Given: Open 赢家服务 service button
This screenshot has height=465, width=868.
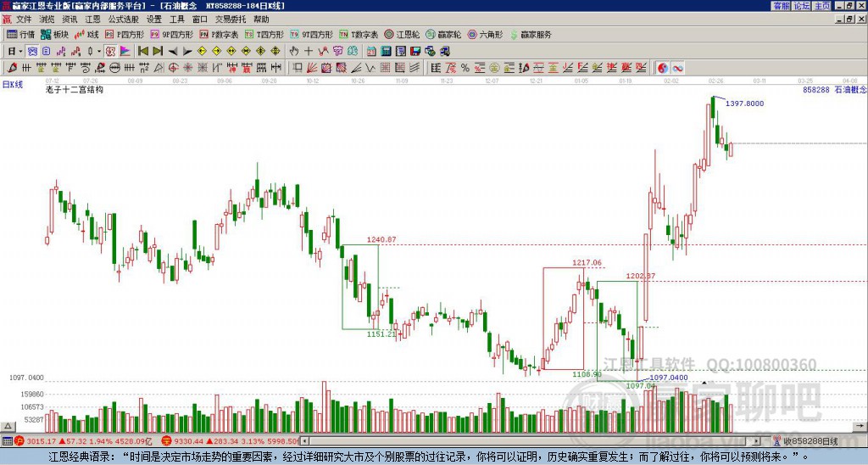Looking at the screenshot, I should click(531, 34).
